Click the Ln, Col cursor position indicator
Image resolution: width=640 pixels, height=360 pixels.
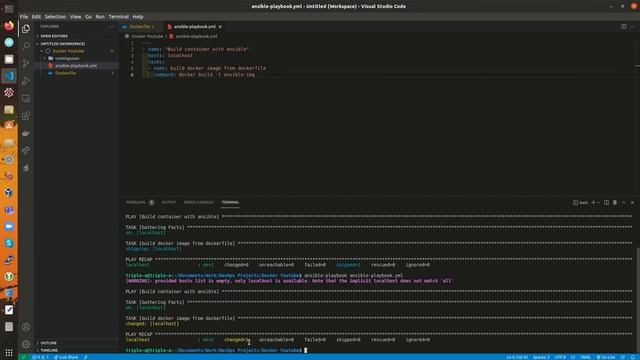517,357
